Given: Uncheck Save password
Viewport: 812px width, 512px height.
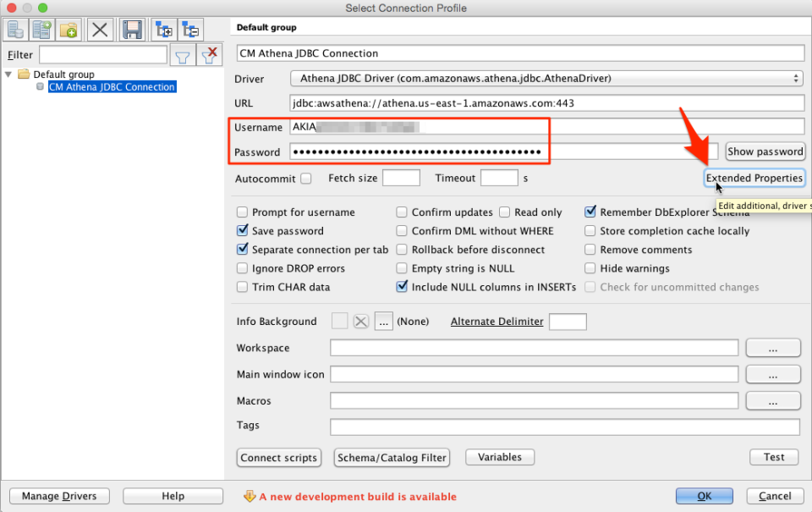Looking at the screenshot, I should [242, 230].
